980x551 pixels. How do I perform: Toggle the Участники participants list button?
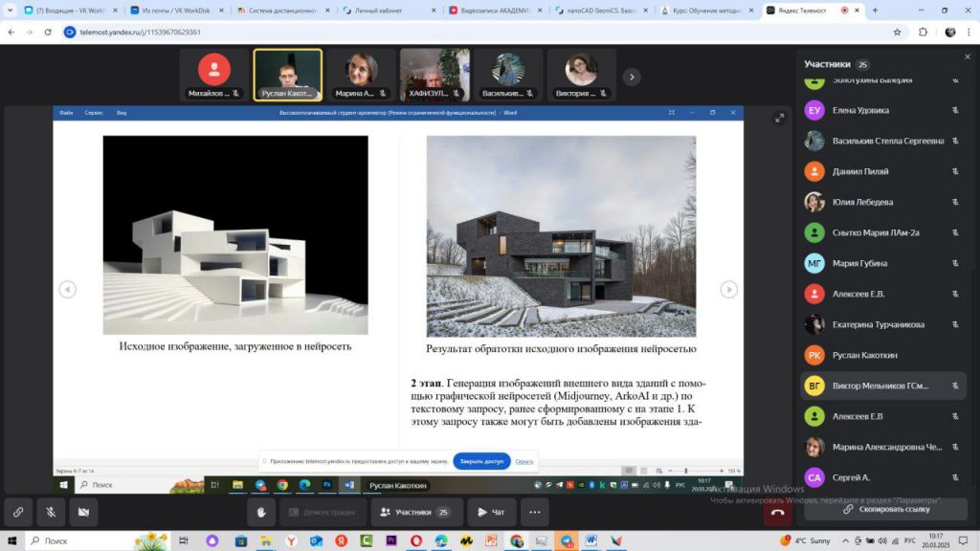pos(416,512)
